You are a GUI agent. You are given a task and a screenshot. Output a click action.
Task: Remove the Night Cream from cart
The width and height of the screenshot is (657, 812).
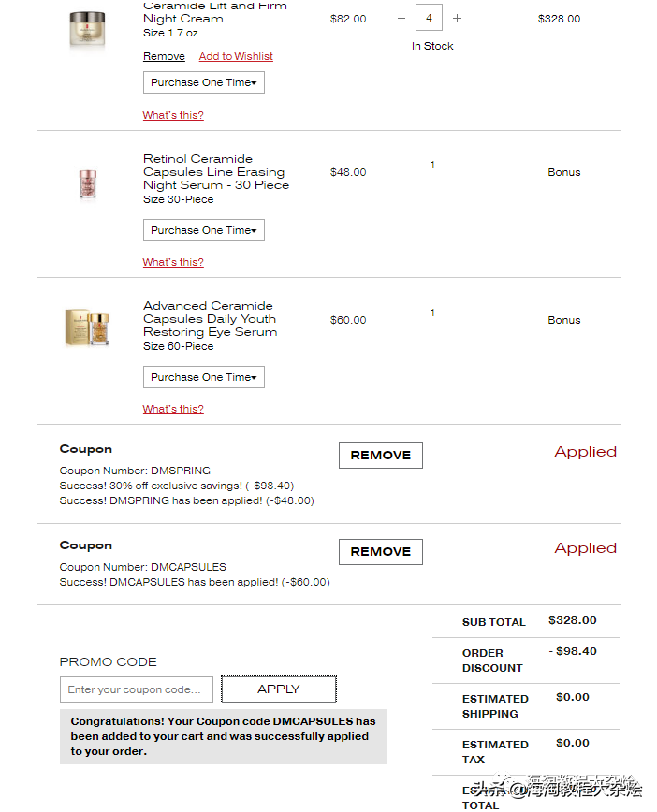coord(164,56)
